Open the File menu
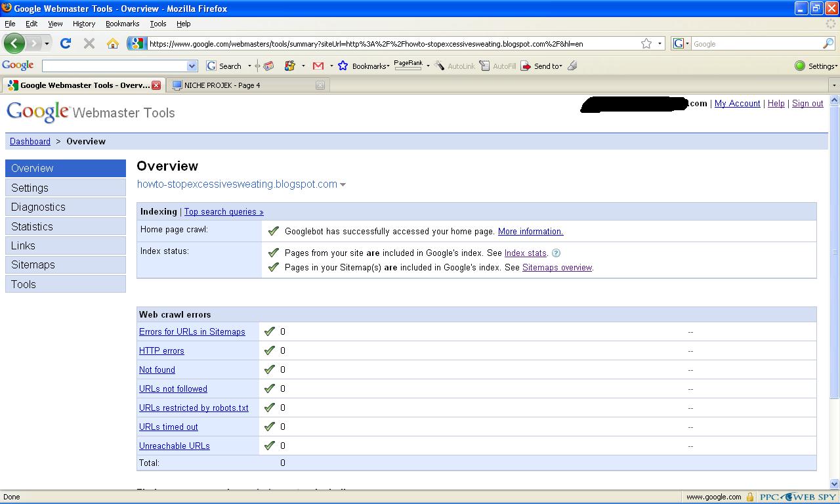840x504 pixels. [10, 24]
